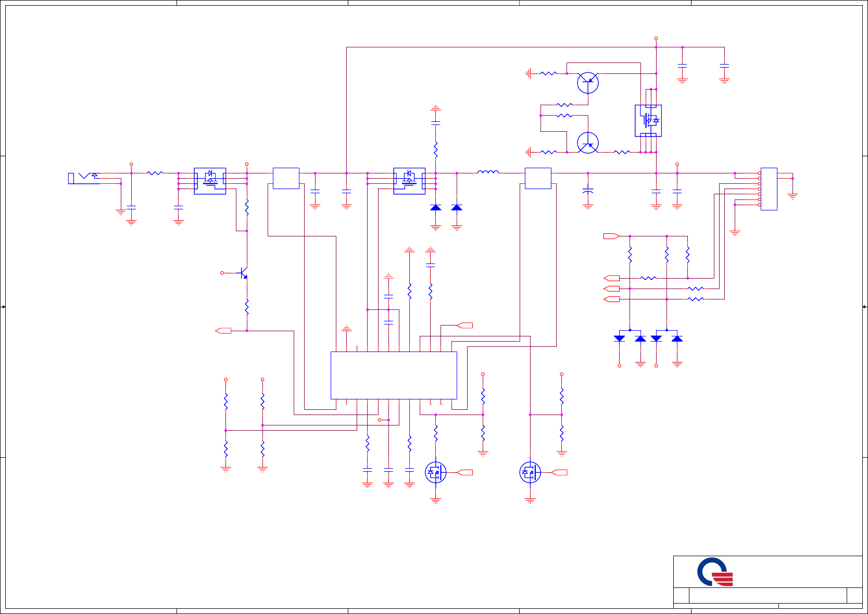Click the off-page port beside right bottom MOSFET

[x=559, y=472]
